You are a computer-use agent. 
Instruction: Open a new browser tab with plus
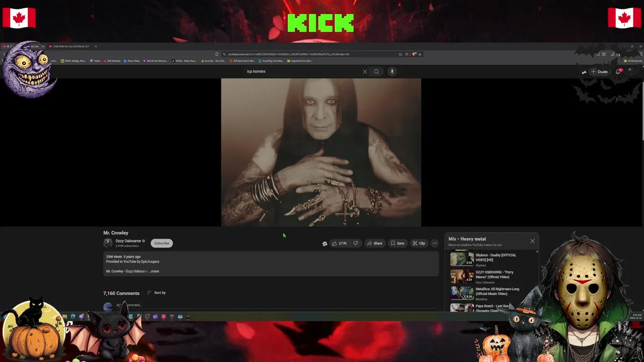coord(96,46)
